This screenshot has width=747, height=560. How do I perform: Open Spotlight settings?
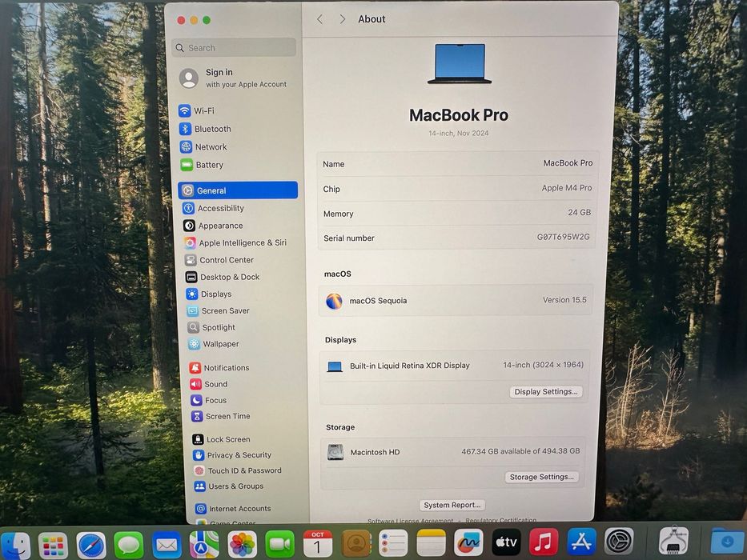click(x=211, y=327)
